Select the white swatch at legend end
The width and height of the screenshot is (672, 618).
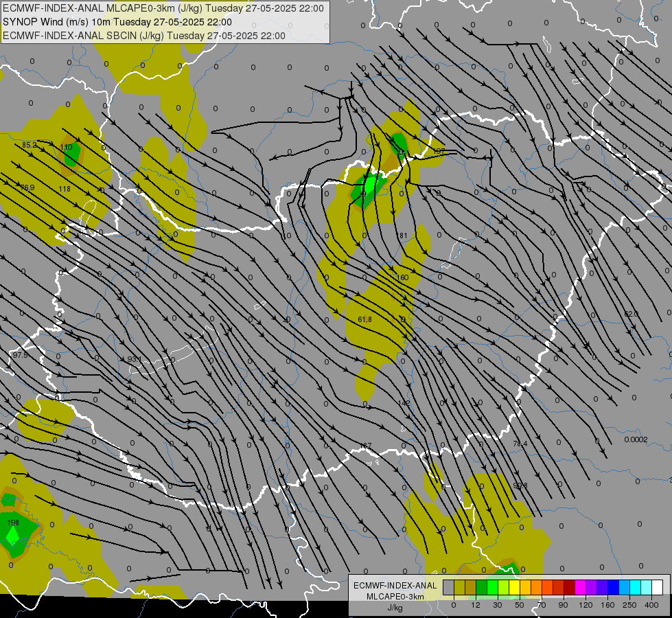(658, 587)
